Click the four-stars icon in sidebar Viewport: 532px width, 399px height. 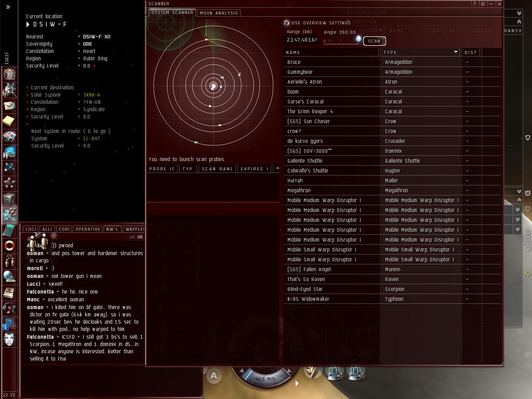(9, 183)
